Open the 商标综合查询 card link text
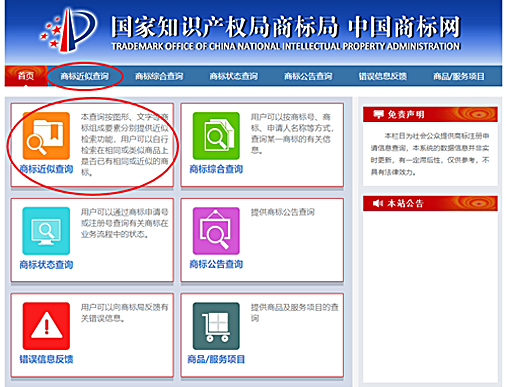This screenshot has width=506, height=387. point(216,169)
